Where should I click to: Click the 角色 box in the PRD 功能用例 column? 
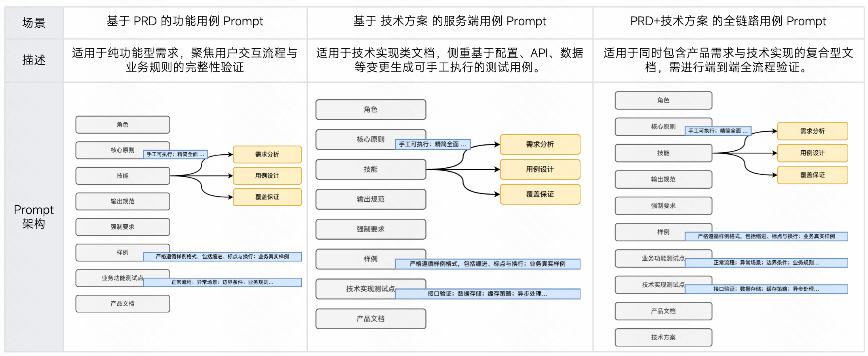(x=122, y=125)
